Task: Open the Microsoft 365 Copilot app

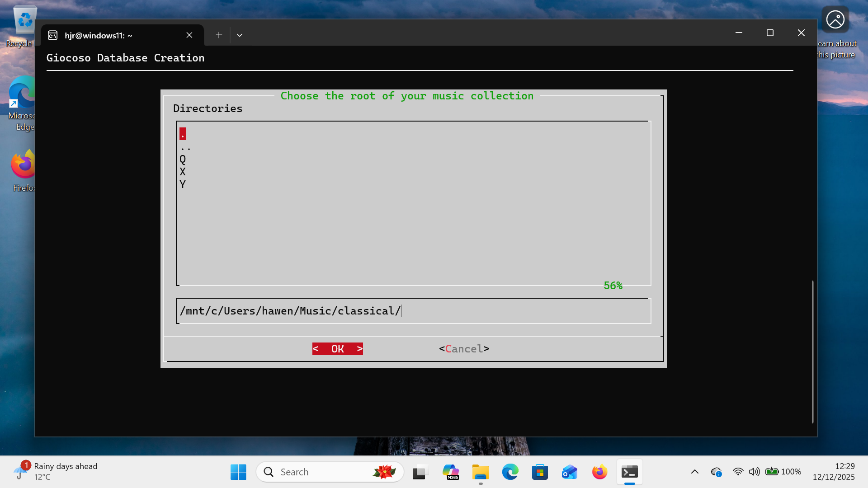Action: [450, 471]
